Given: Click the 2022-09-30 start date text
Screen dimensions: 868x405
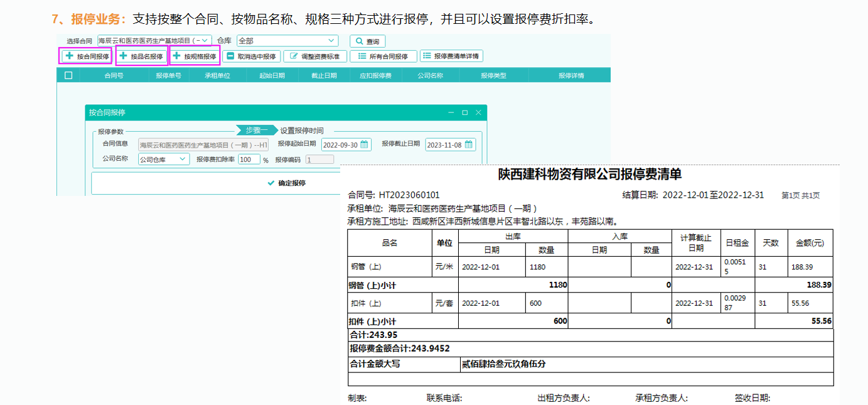Looking at the screenshot, I should click(x=340, y=145).
